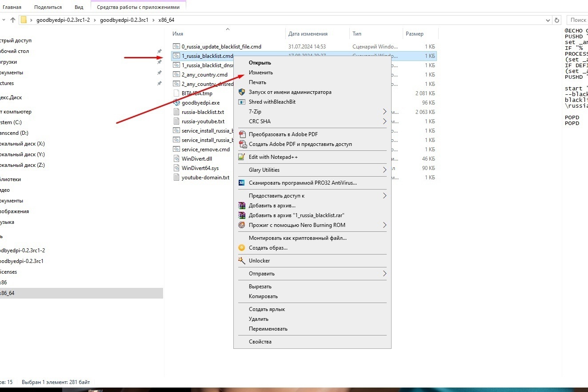Open the chevron after goodbyedpi-0.2.3rc1-2 in the breadcrumb
This screenshot has width=588, height=392.
(x=95, y=20)
